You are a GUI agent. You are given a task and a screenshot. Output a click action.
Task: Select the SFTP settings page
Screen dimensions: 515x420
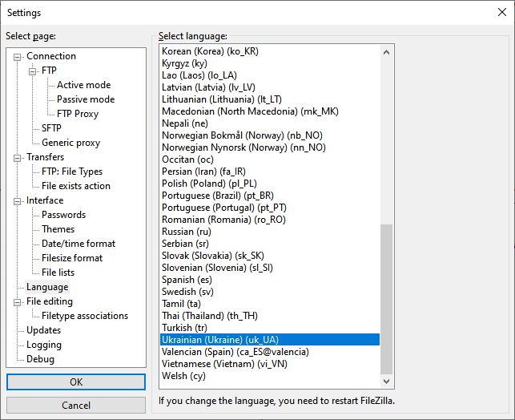click(51, 128)
